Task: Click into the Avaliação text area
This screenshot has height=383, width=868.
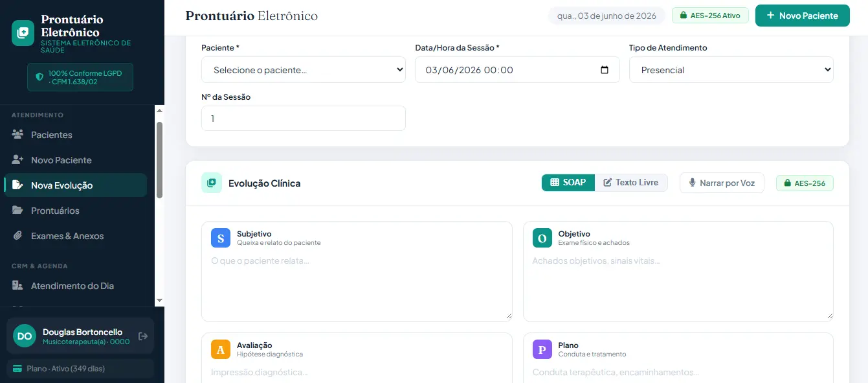Action: click(x=357, y=373)
